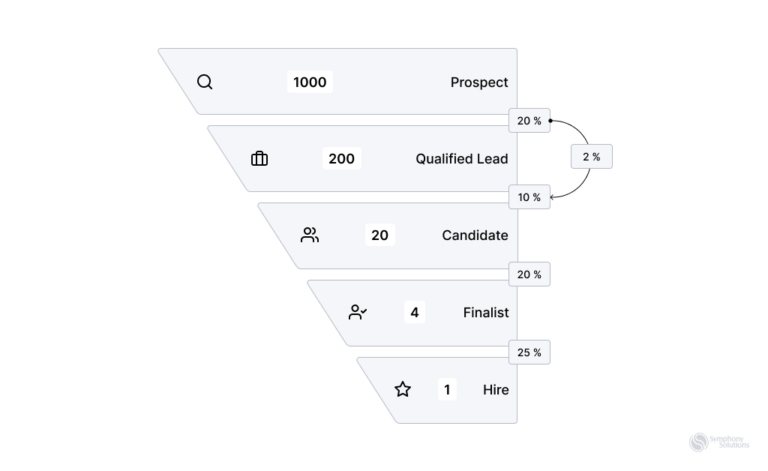The image size is (768, 471).
Task: Click the 10 % conversion tag
Action: point(528,197)
